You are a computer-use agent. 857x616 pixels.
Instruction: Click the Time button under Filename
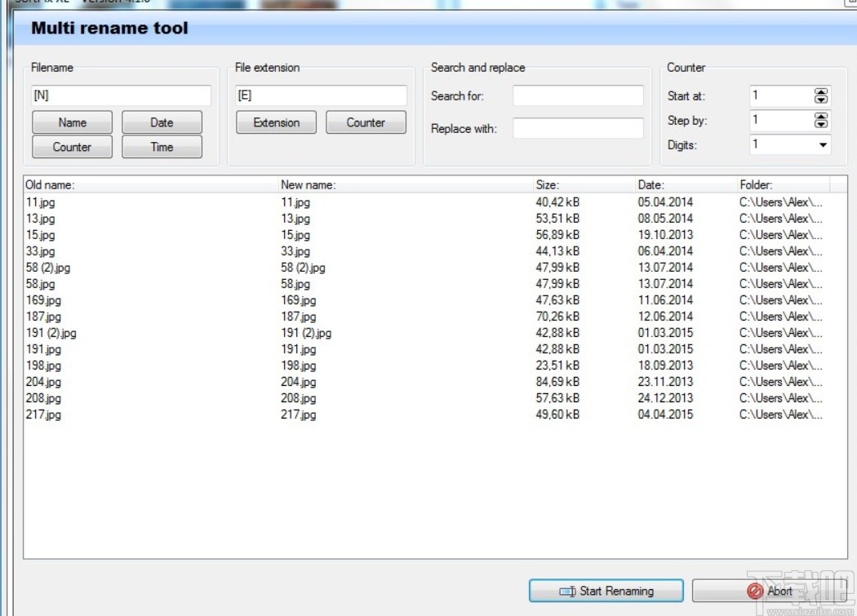tap(162, 147)
